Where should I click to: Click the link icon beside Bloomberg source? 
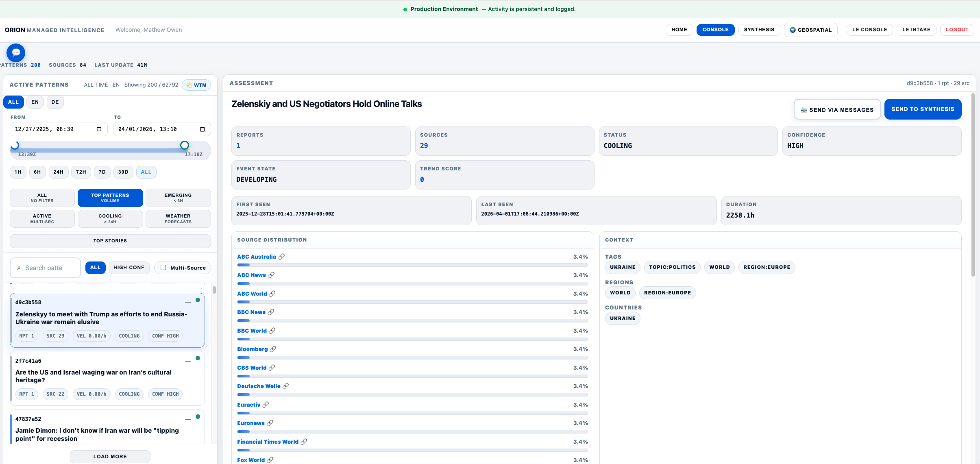click(273, 349)
